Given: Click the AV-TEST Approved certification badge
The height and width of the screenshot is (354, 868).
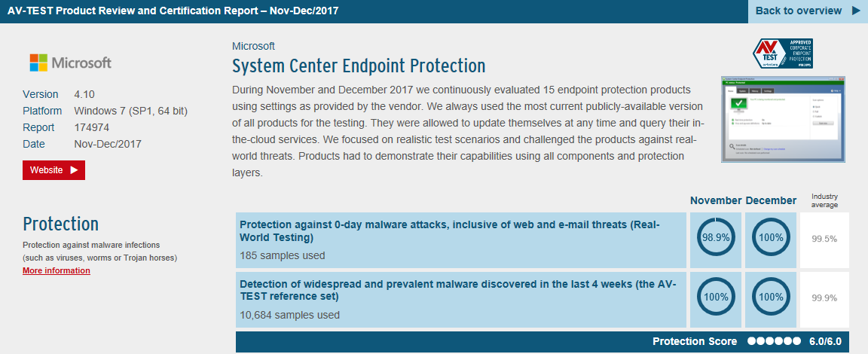Looking at the screenshot, I should click(x=783, y=53).
